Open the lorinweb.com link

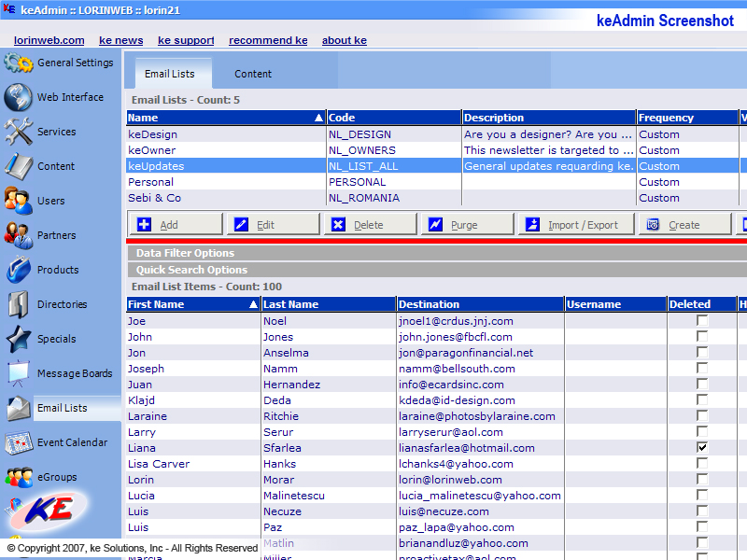coord(49,40)
